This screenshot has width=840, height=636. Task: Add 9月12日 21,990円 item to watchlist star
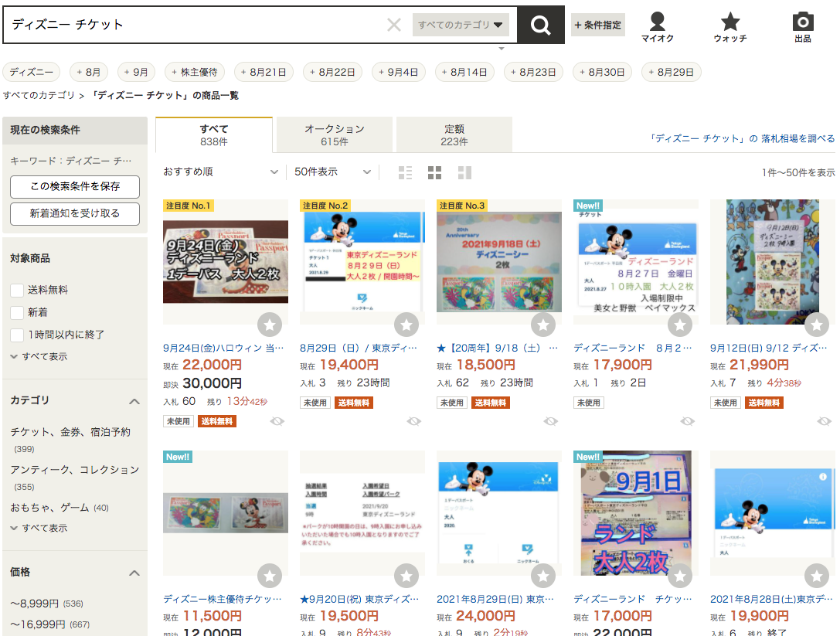pos(817,324)
